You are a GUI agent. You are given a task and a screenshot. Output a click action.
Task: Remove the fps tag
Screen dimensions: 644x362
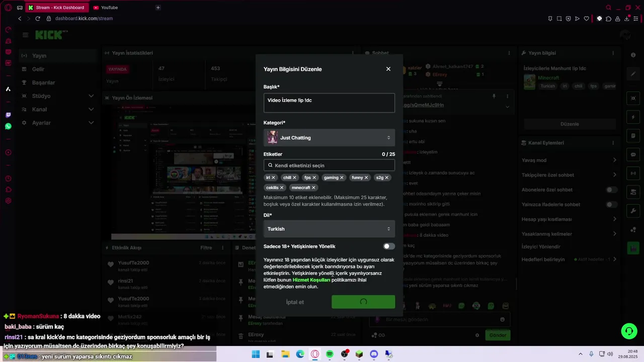[x=314, y=177]
